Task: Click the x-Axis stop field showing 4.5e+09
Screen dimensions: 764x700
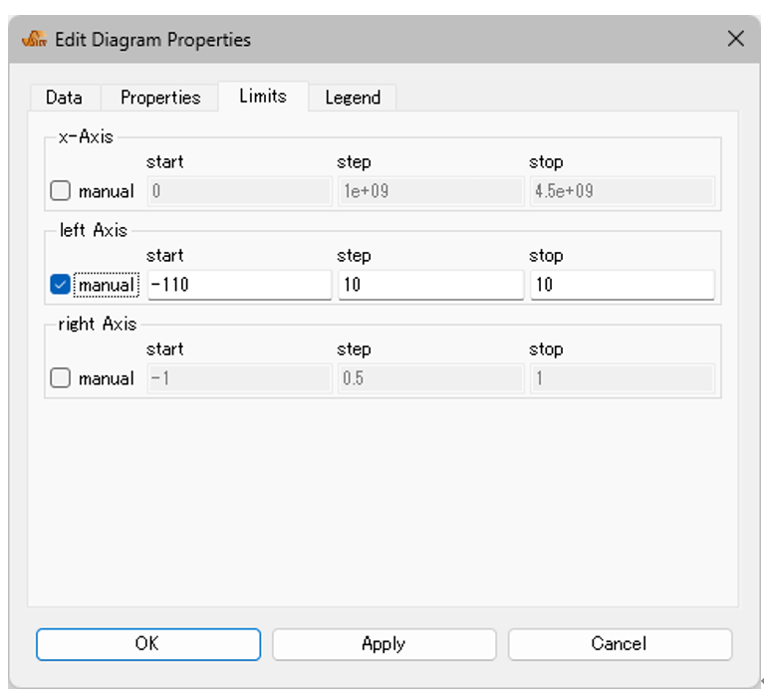Action: 623,190
